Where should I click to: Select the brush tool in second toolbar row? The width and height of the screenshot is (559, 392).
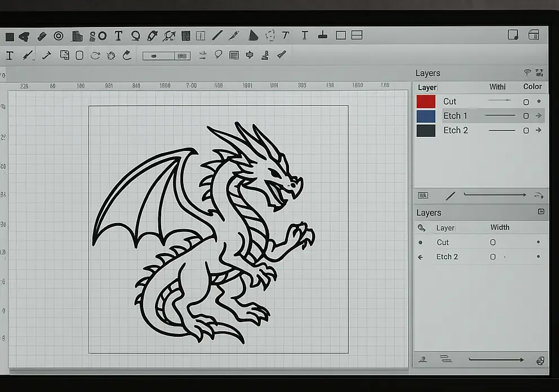pyautogui.click(x=28, y=55)
